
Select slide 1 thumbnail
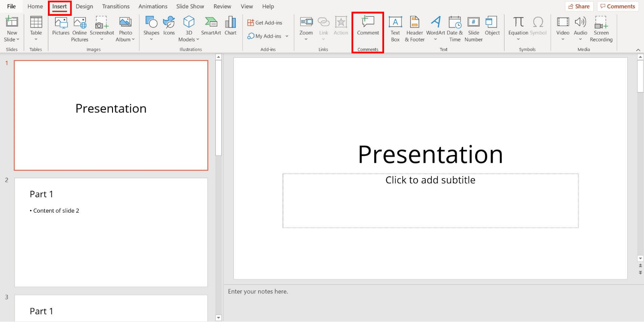(x=111, y=115)
